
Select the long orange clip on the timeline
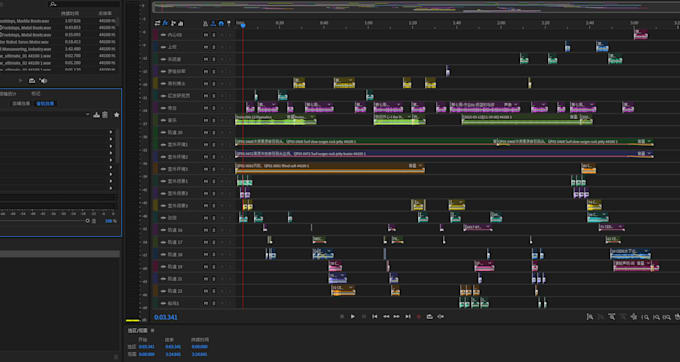click(x=330, y=169)
